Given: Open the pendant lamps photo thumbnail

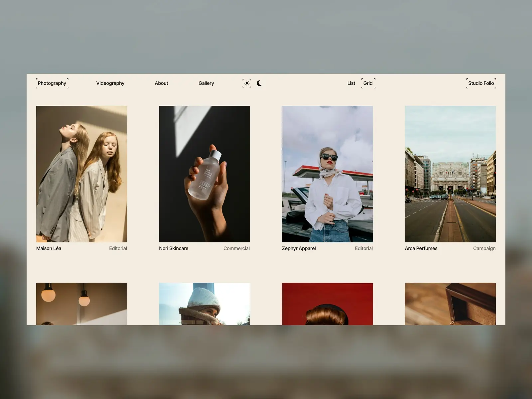Looking at the screenshot, I should point(81,304).
